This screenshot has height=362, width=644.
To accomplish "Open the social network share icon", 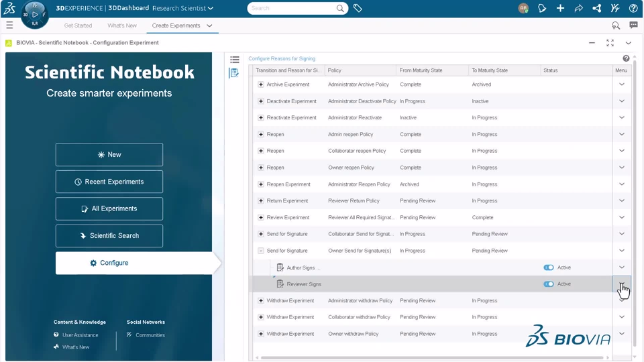I will (x=597, y=8).
